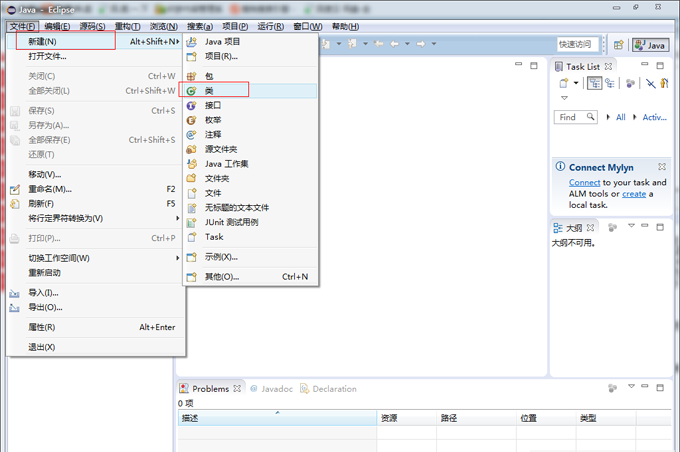Switch to the Javadoc tab
The width and height of the screenshot is (680, 452).
point(274,389)
